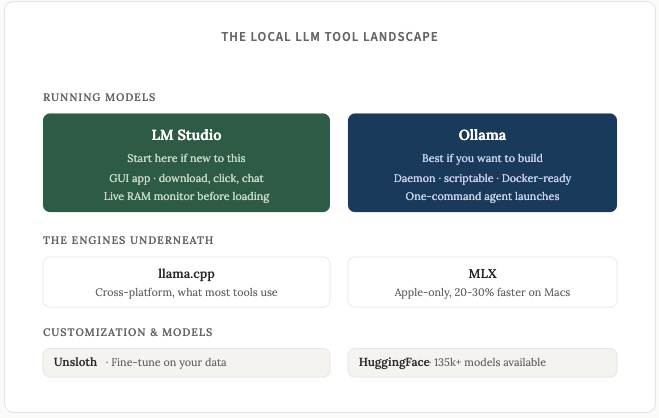Select the Unsloth label
The width and height of the screenshot is (659, 418).
[75, 362]
